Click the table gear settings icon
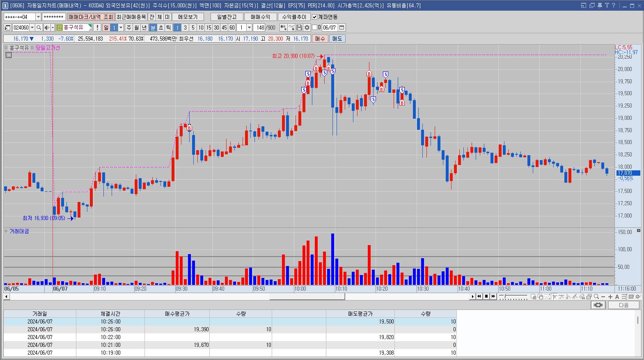The image size is (644, 360). [x=598, y=305]
